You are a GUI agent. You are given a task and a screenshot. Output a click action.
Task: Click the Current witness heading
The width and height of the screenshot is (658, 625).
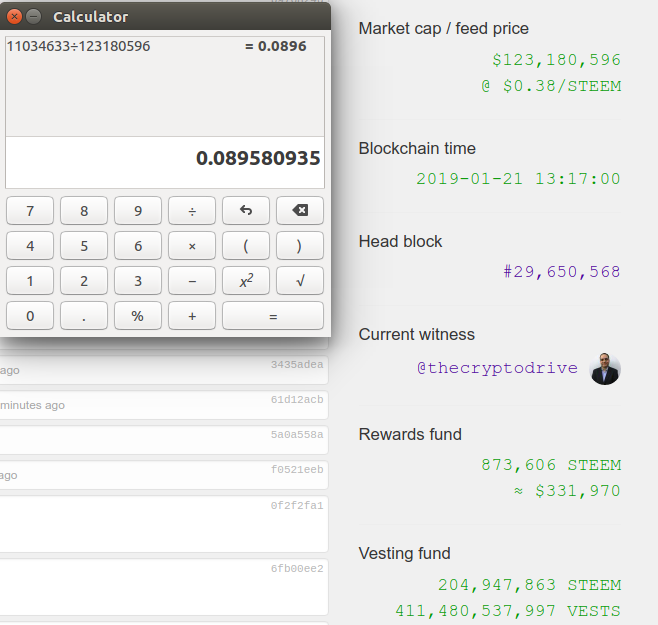417,335
